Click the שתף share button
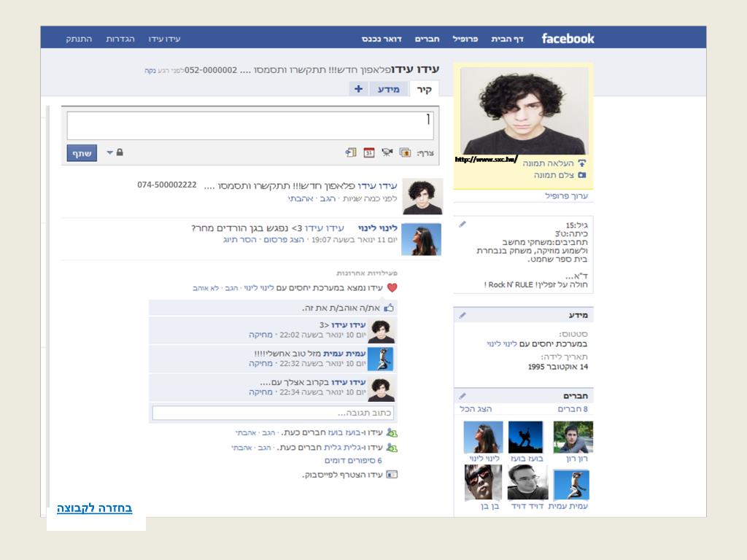The height and width of the screenshot is (560, 747). pos(82,153)
